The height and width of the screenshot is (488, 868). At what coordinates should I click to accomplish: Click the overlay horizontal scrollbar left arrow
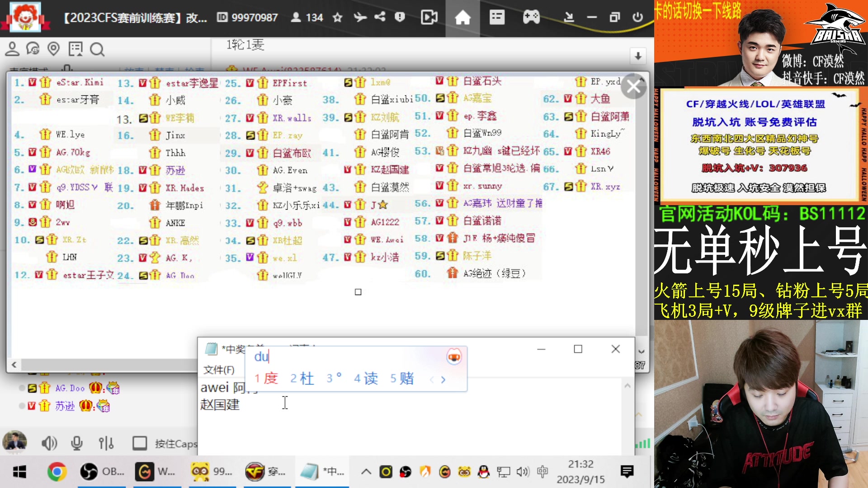(14, 365)
